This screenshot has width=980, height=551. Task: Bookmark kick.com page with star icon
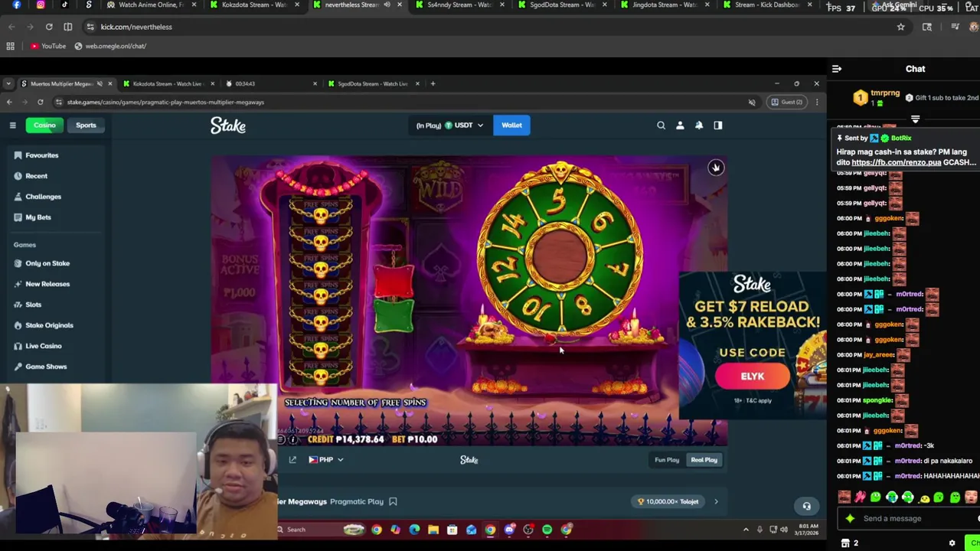pyautogui.click(x=900, y=27)
